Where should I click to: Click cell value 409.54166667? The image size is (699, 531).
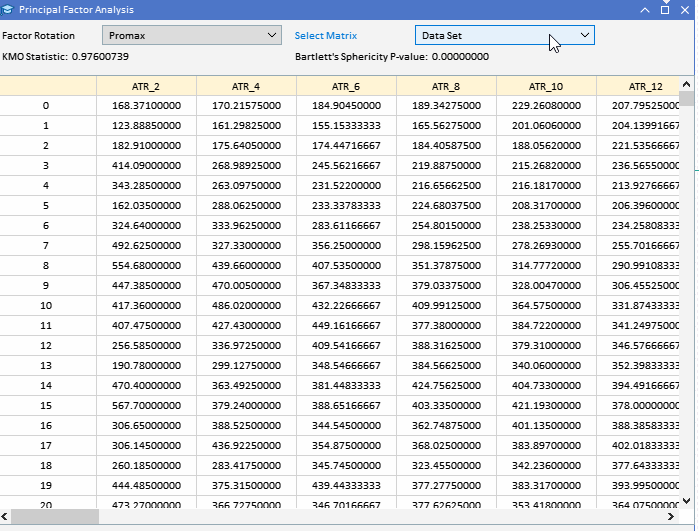346,346
